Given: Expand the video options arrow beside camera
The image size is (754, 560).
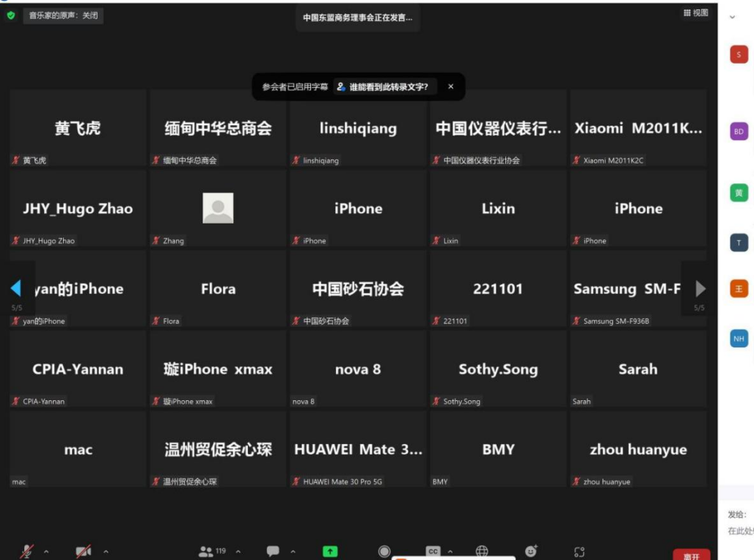Looking at the screenshot, I should (106, 551).
